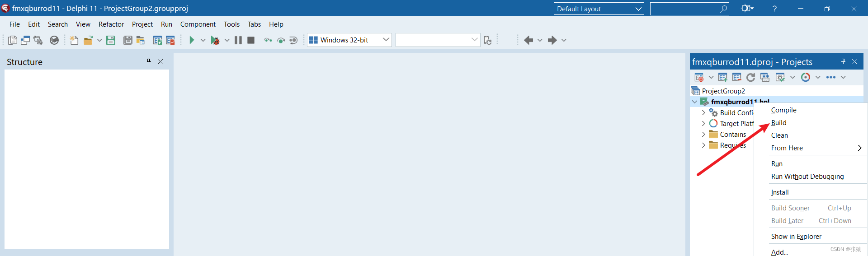Viewport: 868px width, 256px height.
Task: Click the Run with debugger bug icon
Action: tap(215, 40)
